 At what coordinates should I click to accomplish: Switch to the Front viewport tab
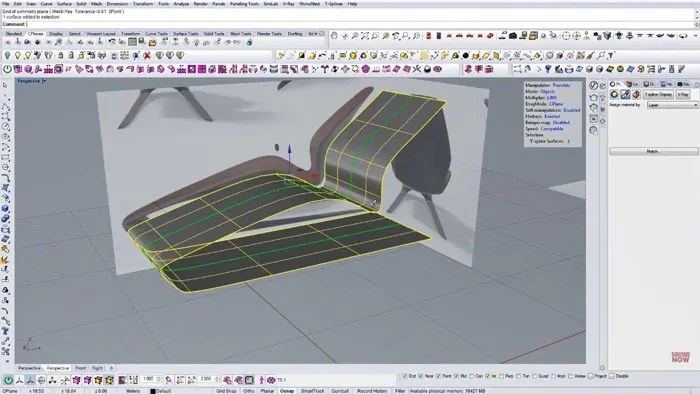[x=80, y=368]
